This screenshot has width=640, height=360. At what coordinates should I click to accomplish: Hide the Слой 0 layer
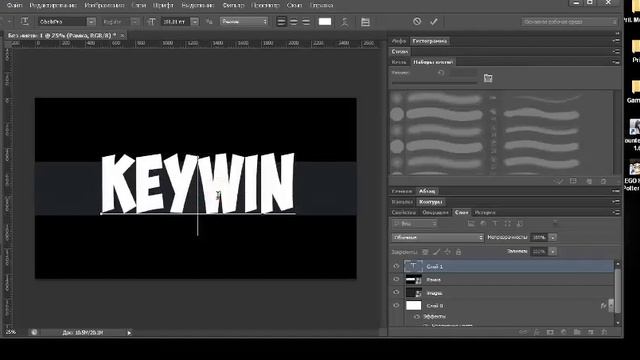396,305
